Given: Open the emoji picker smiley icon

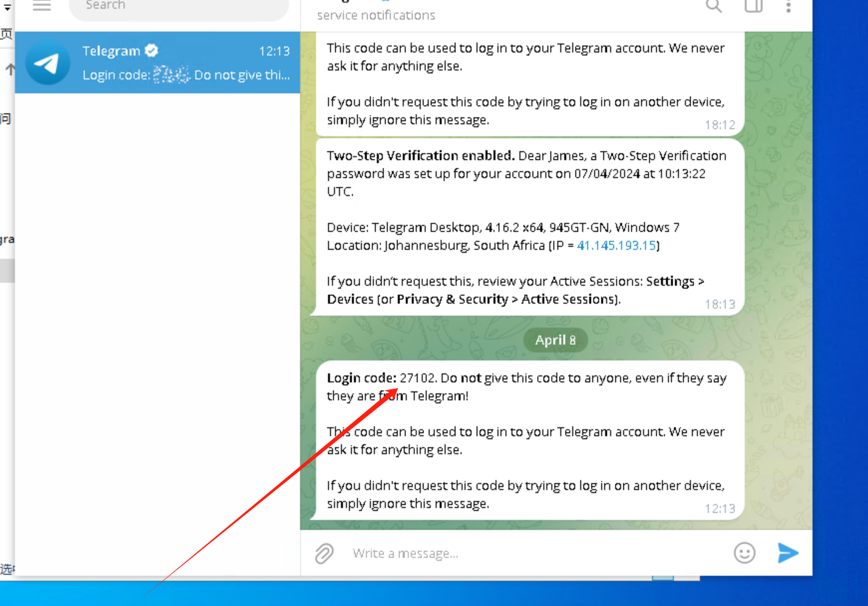Looking at the screenshot, I should coord(744,553).
